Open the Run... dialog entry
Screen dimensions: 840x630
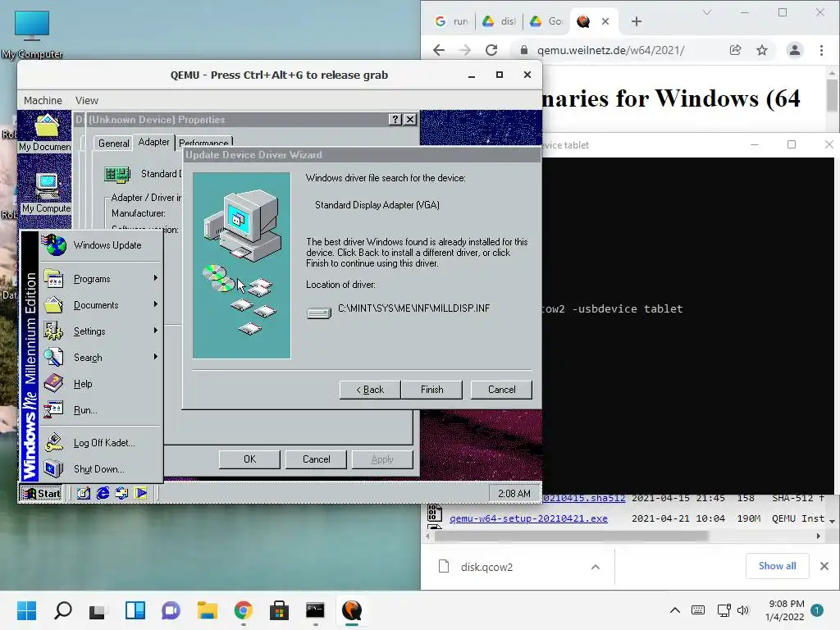coord(102,410)
